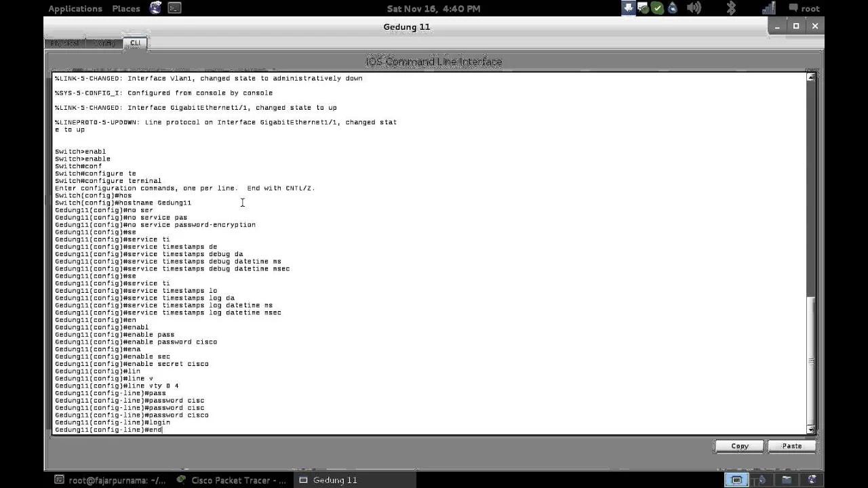
Task: Select third workspace in switcher
Action: tap(787, 480)
